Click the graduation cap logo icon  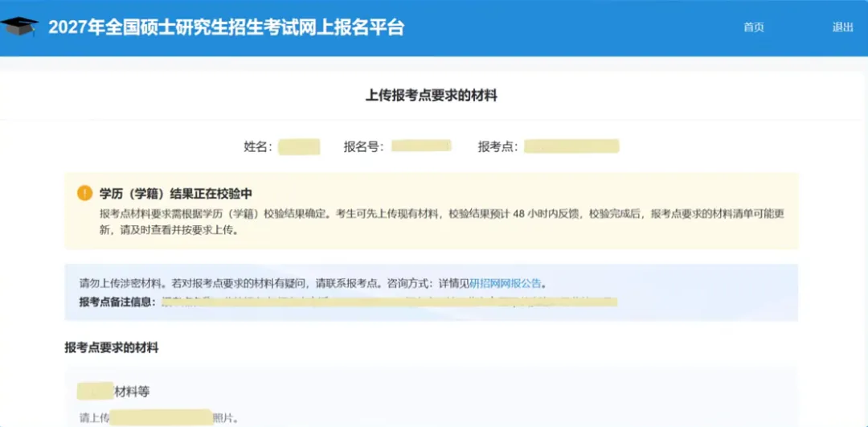(19, 26)
